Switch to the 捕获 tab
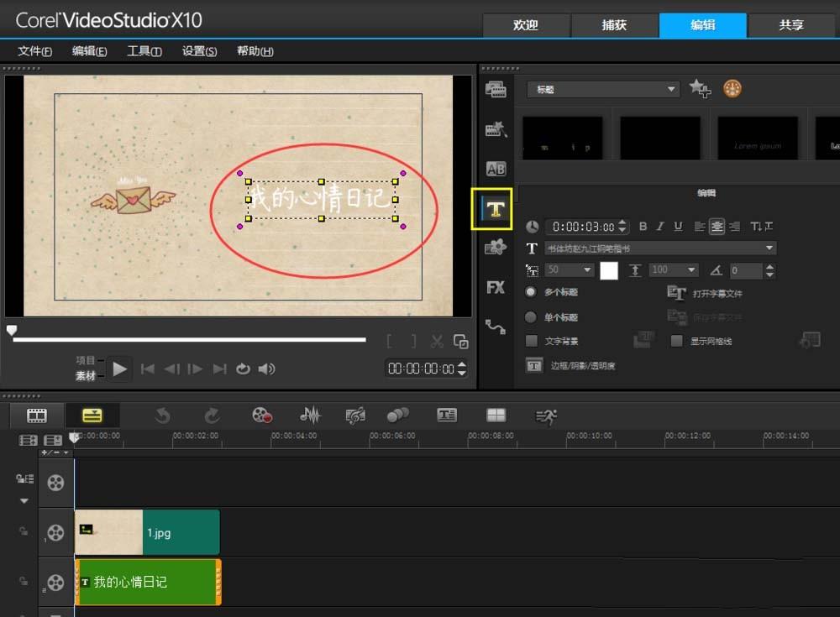The width and height of the screenshot is (840, 617). 615,25
